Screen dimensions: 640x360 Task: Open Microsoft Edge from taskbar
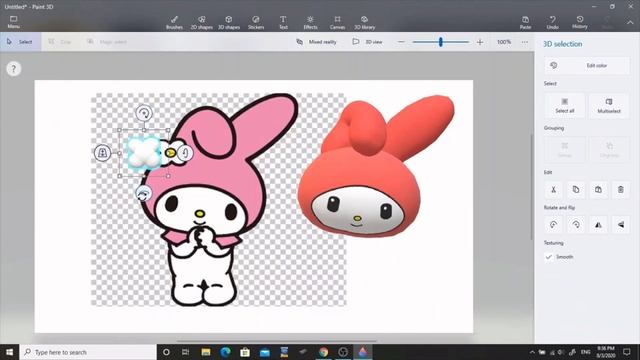(225, 352)
